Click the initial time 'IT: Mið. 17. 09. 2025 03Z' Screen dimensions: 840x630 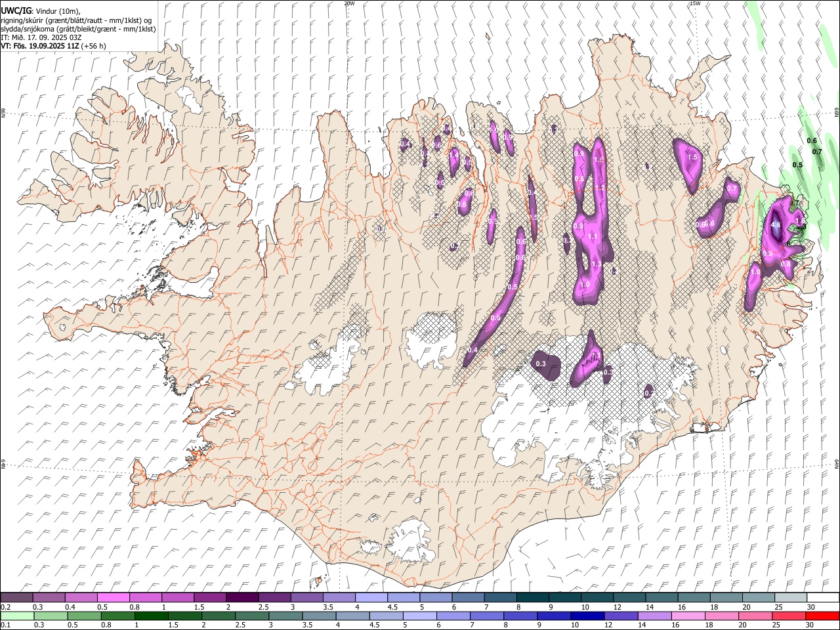[41, 37]
